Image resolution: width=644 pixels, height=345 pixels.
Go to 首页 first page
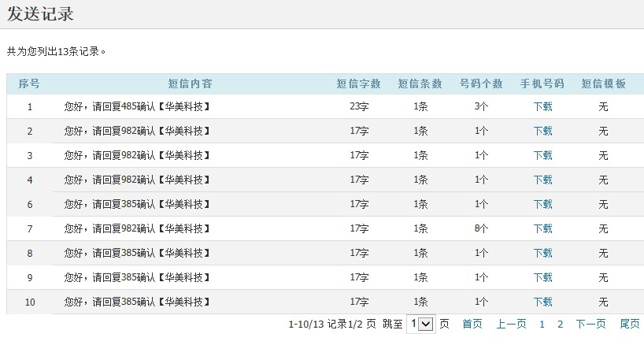click(x=472, y=324)
